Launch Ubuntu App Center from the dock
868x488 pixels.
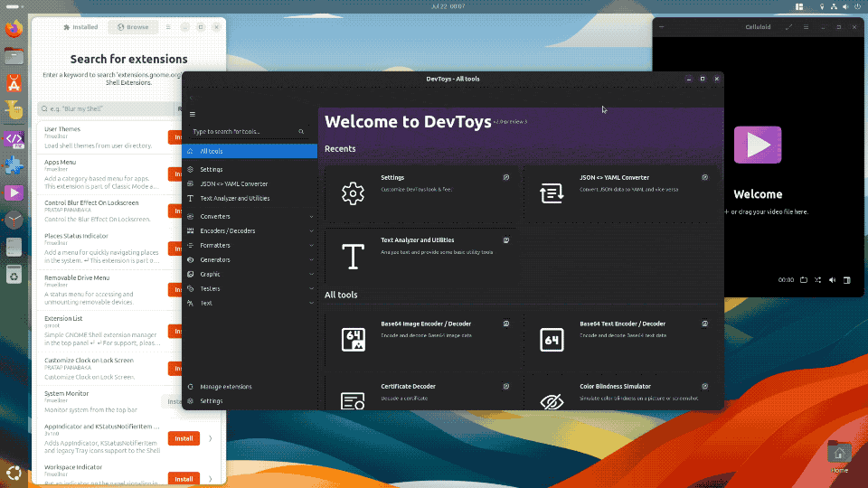click(14, 83)
